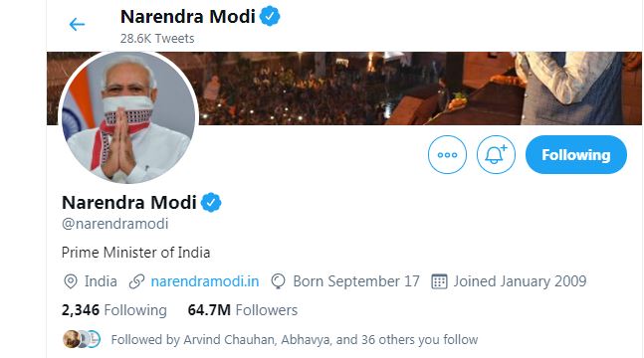Turn on notifications with bell icon
Image resolution: width=644 pixels, height=358 pixels.
point(496,155)
